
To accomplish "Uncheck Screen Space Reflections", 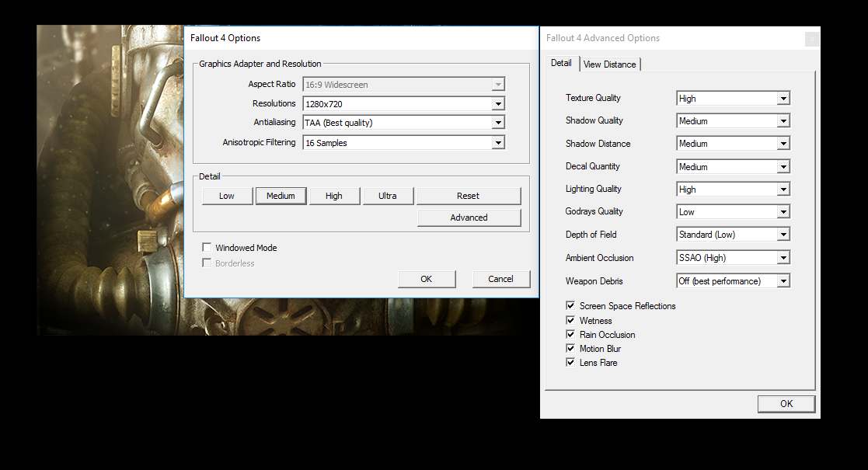I will coord(570,305).
